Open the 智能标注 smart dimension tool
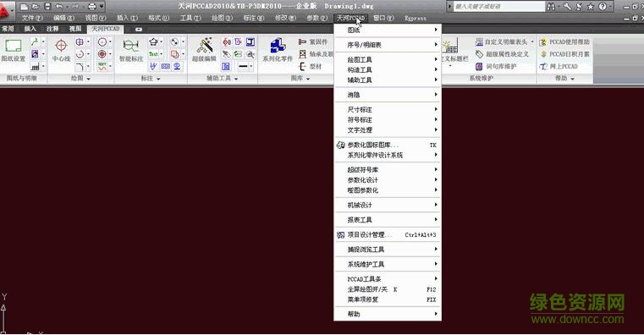The height and width of the screenshot is (335, 644). (x=131, y=50)
